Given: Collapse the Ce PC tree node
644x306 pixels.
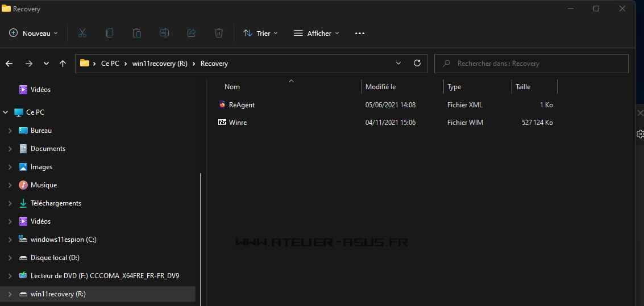Looking at the screenshot, I should tap(6, 112).
